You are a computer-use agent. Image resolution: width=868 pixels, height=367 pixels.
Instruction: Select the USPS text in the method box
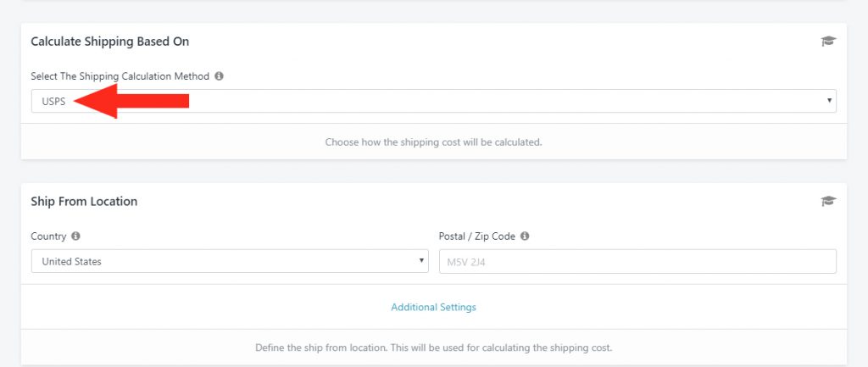53,102
